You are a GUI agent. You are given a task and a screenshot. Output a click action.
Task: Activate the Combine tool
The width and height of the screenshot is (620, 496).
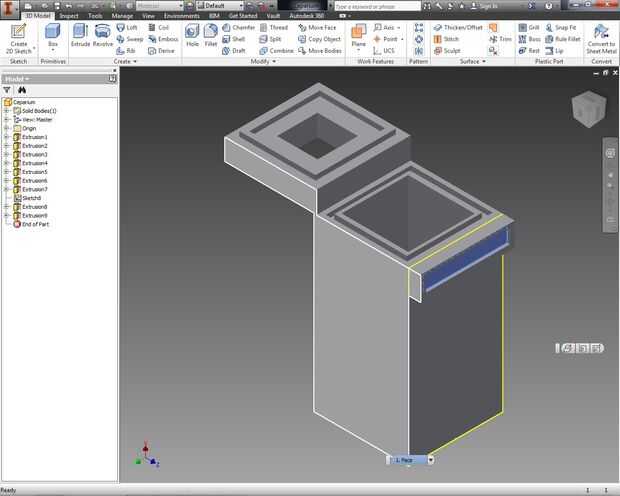(276, 51)
